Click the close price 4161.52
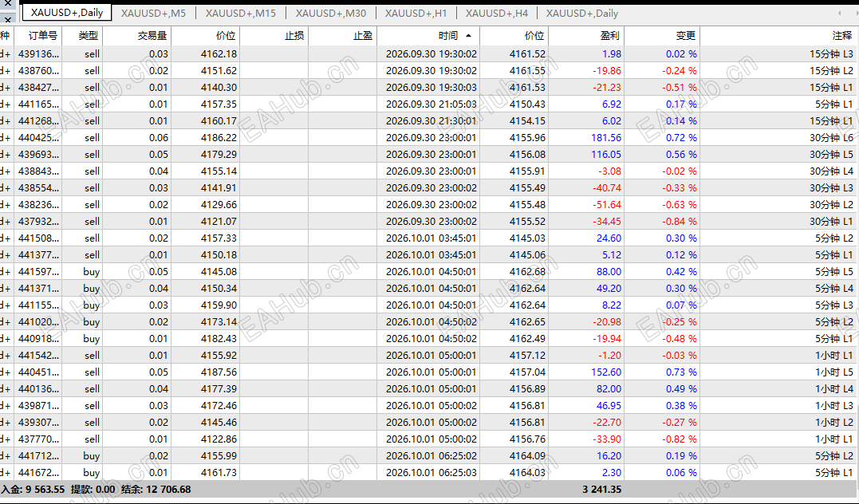 [527, 54]
